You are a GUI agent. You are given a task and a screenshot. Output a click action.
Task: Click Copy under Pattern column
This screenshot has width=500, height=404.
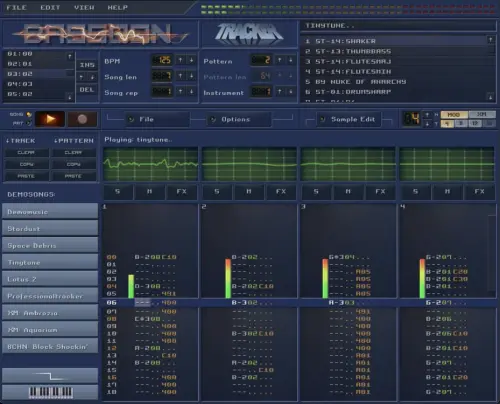point(73,164)
